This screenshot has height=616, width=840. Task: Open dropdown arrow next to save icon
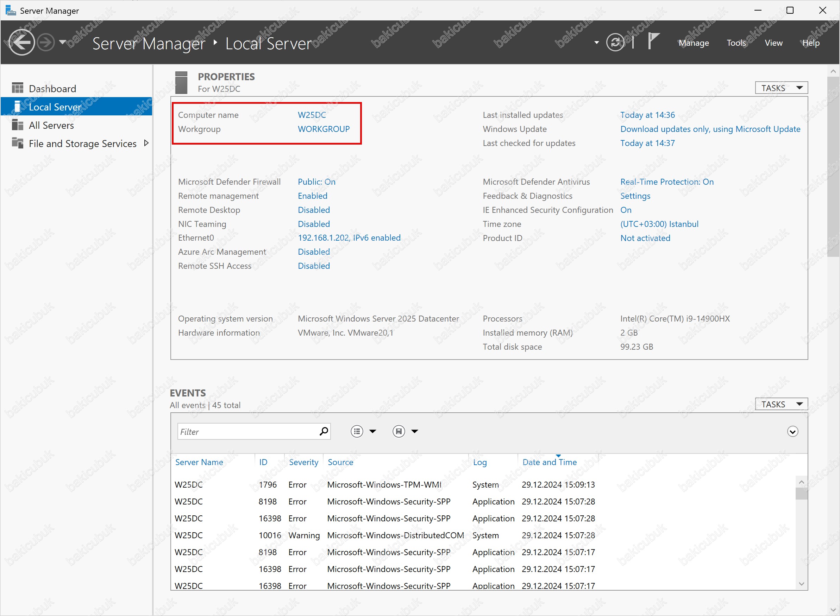pos(415,431)
